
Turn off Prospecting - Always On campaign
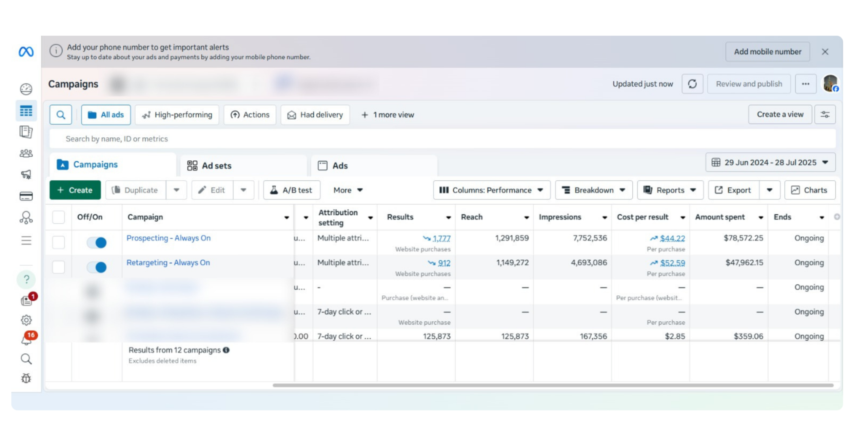[x=97, y=242]
